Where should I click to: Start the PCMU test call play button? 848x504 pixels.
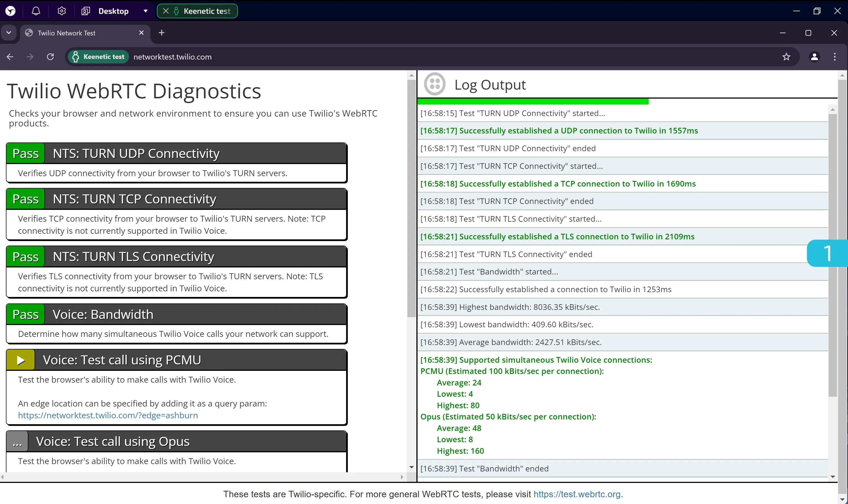(x=21, y=360)
